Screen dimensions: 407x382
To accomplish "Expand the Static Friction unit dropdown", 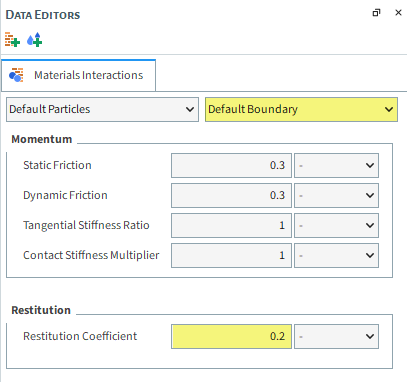I will pos(336,165).
